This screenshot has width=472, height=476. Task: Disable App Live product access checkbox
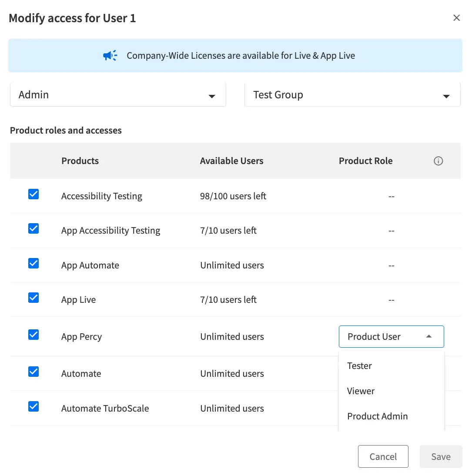pos(33,298)
